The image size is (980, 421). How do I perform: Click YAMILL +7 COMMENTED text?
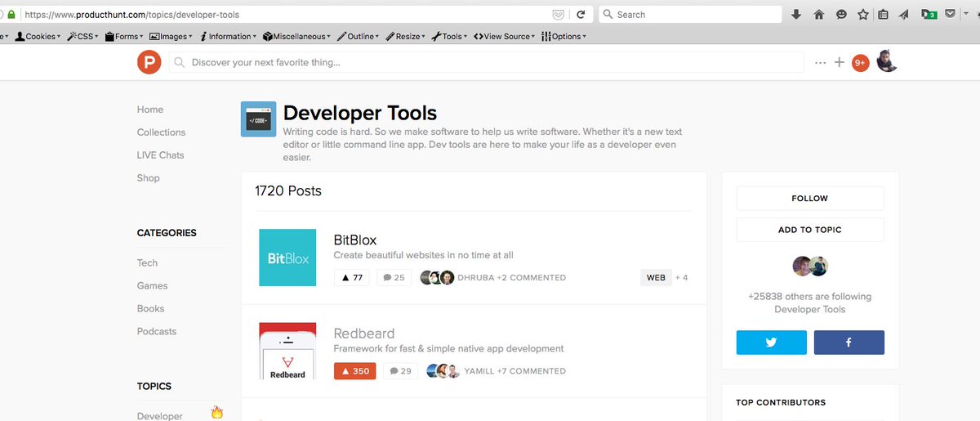(515, 371)
